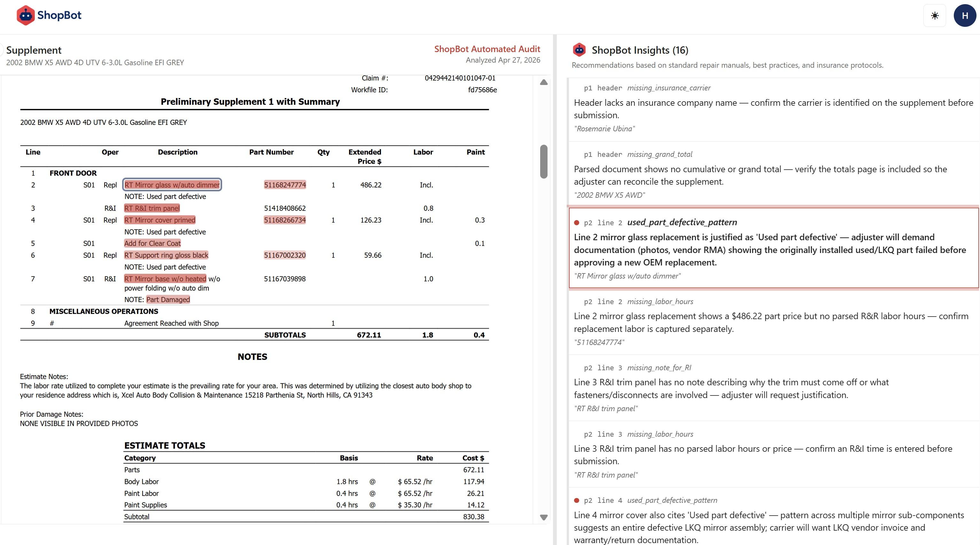980x545 pixels.
Task: Click the "51168247774" insight quote
Action: [599, 342]
